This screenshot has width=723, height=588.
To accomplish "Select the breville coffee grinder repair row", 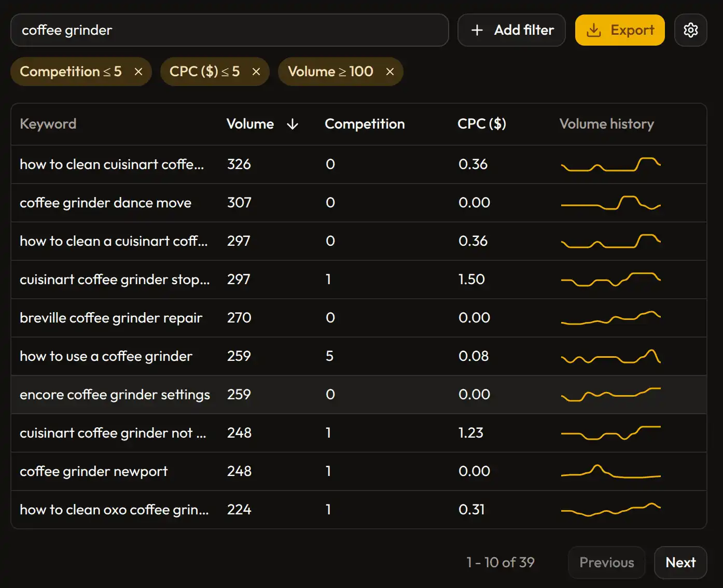I will point(111,318).
